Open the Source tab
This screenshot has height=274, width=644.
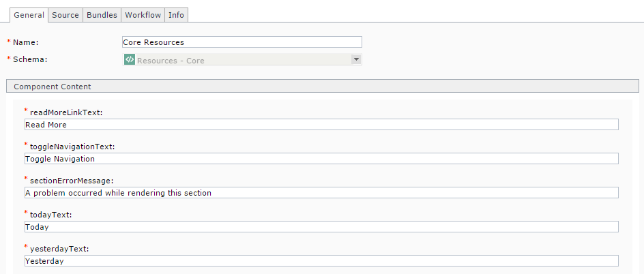65,15
